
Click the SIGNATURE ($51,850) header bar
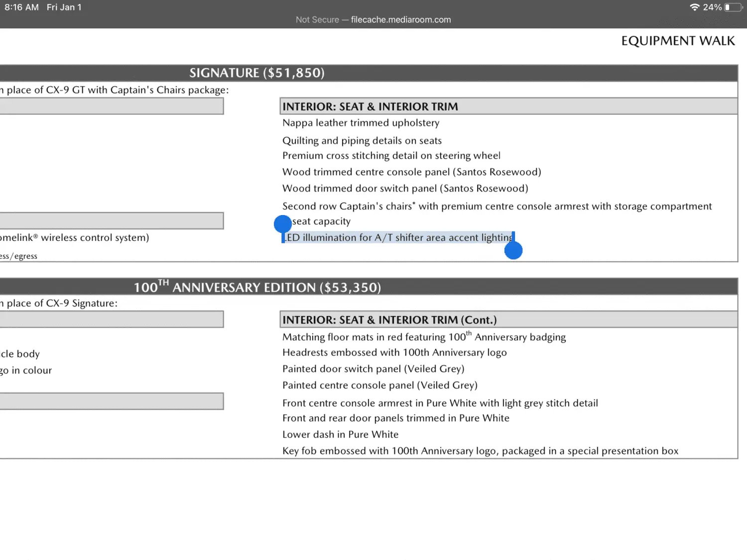tap(257, 73)
